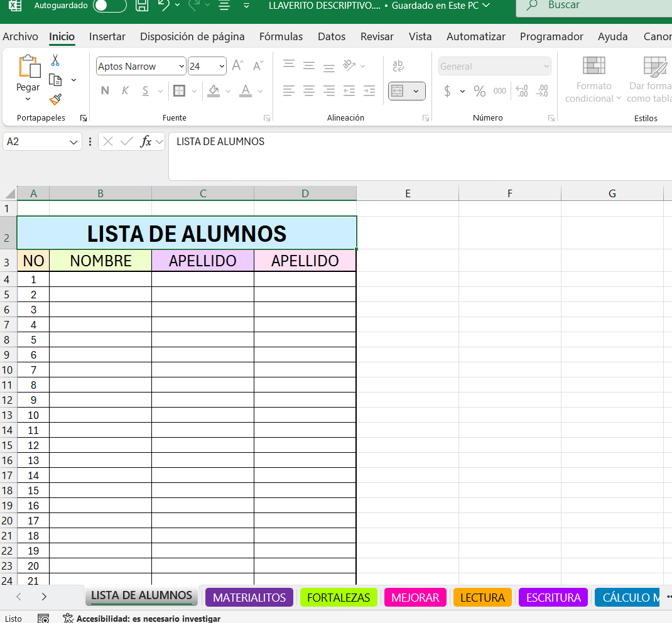
Task: Toggle bold formatting with N button
Action: pyautogui.click(x=105, y=92)
